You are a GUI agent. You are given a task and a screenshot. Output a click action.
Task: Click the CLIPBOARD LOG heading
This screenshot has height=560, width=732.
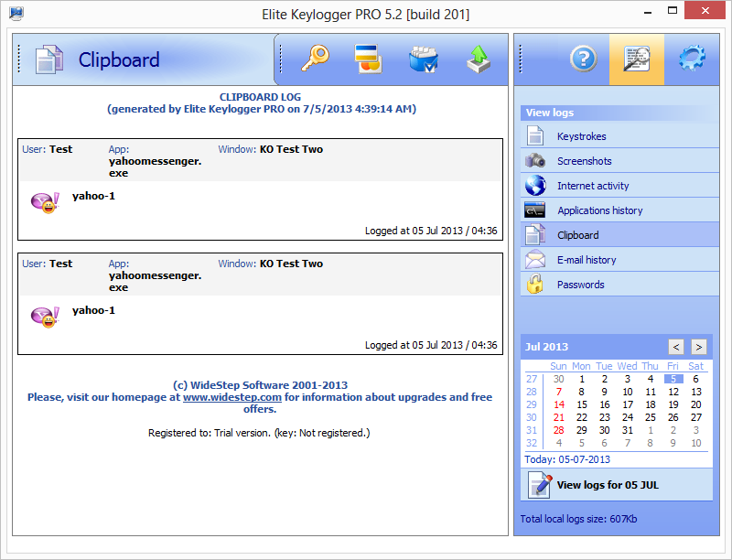260,97
